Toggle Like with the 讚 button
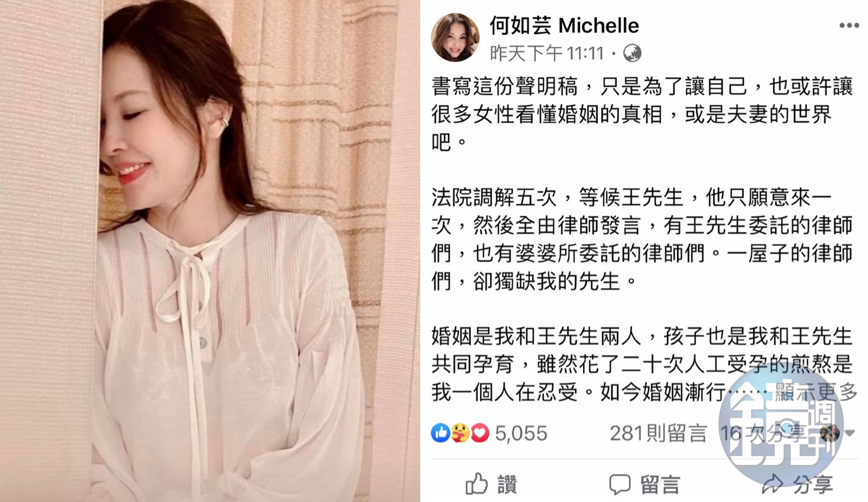The height and width of the screenshot is (502, 868). [492, 484]
